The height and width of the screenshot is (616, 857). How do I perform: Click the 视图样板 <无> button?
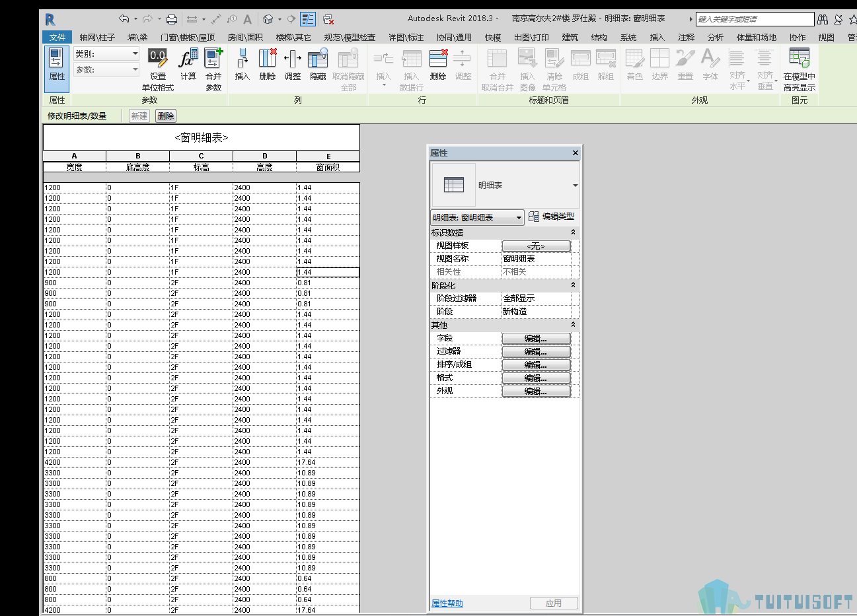tap(536, 246)
